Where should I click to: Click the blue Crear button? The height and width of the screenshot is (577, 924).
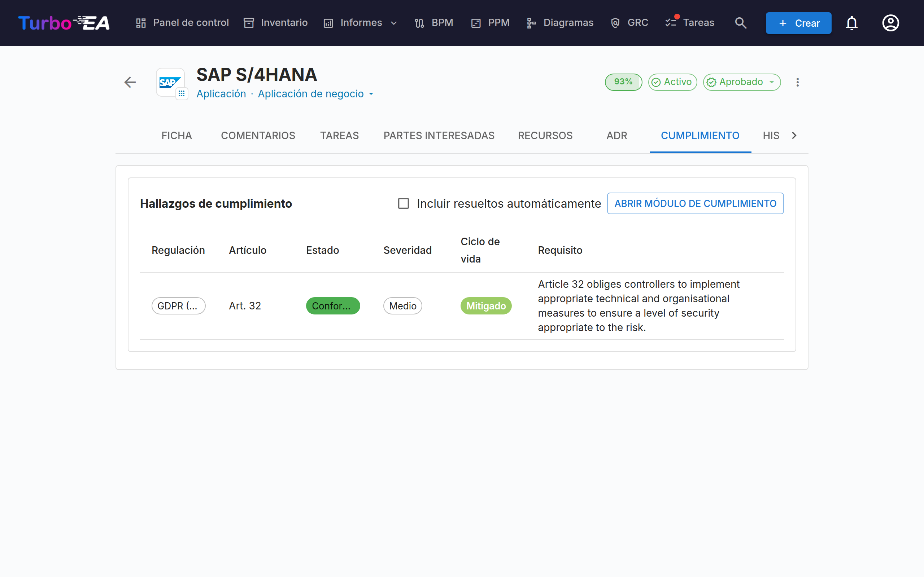pos(798,23)
